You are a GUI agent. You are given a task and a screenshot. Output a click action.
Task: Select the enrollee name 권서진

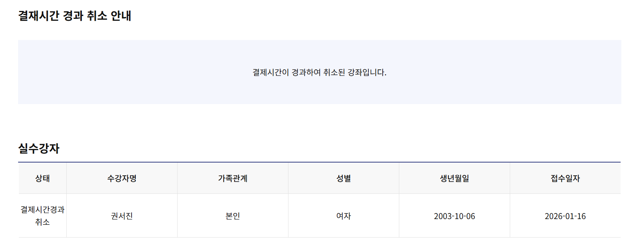point(122,216)
